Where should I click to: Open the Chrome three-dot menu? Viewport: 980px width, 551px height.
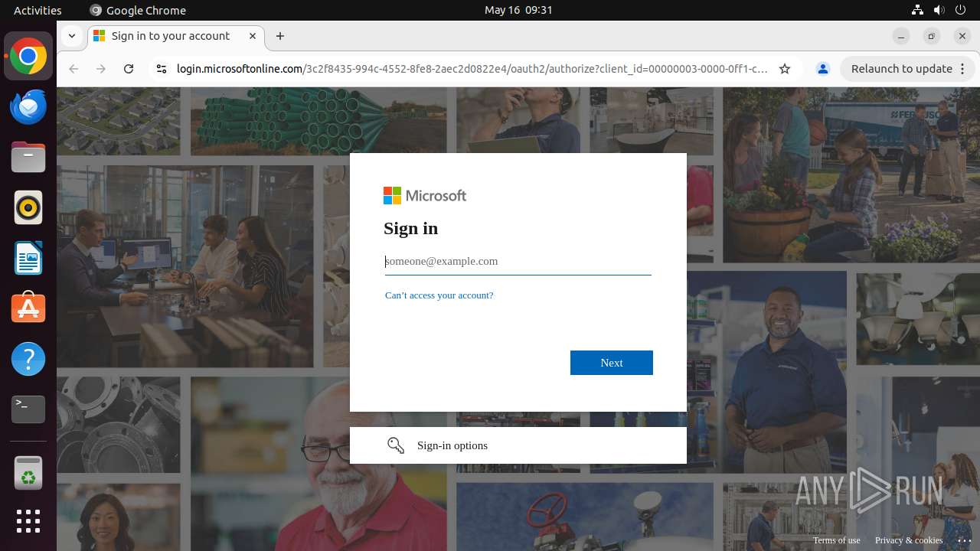(963, 69)
